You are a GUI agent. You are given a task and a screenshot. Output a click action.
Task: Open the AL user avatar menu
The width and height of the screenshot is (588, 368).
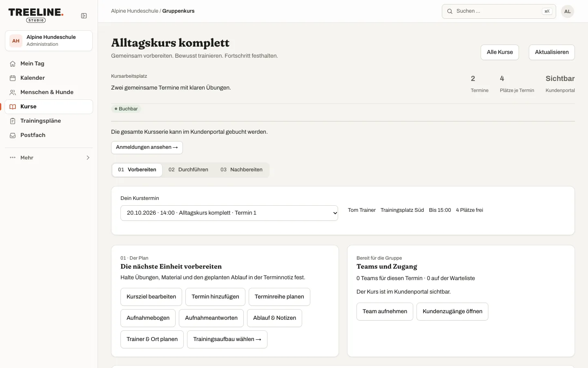[568, 11]
